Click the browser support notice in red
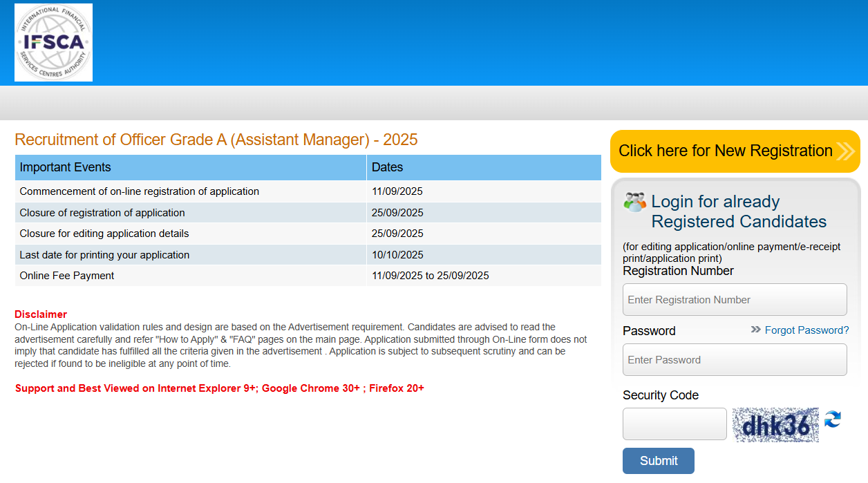The image size is (868, 483). tap(220, 388)
